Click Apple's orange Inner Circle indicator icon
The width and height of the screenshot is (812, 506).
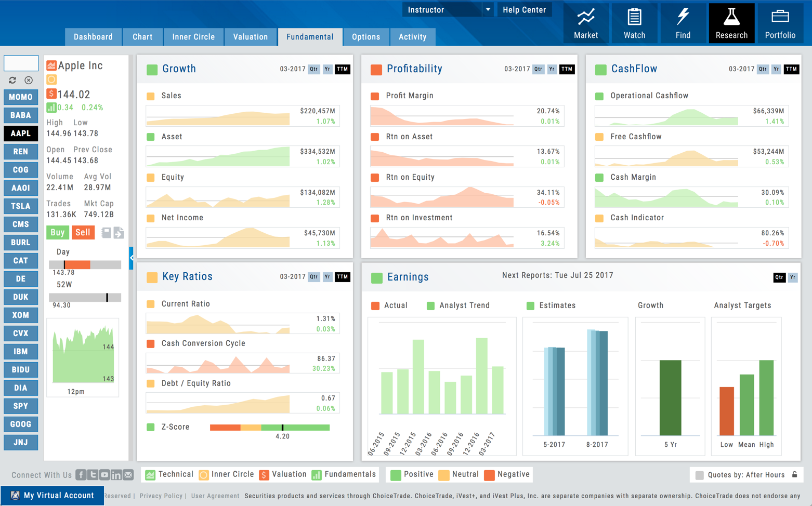coord(51,79)
